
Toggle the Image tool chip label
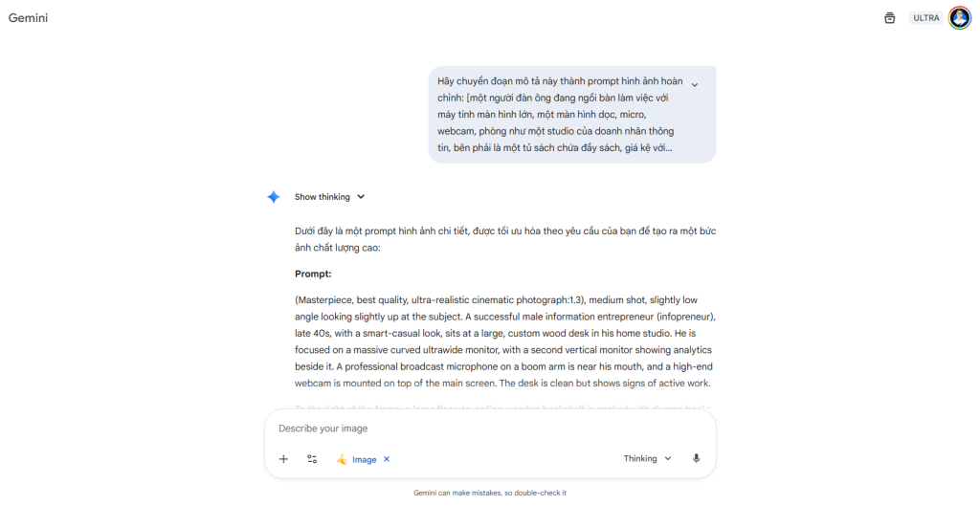pyautogui.click(x=364, y=459)
